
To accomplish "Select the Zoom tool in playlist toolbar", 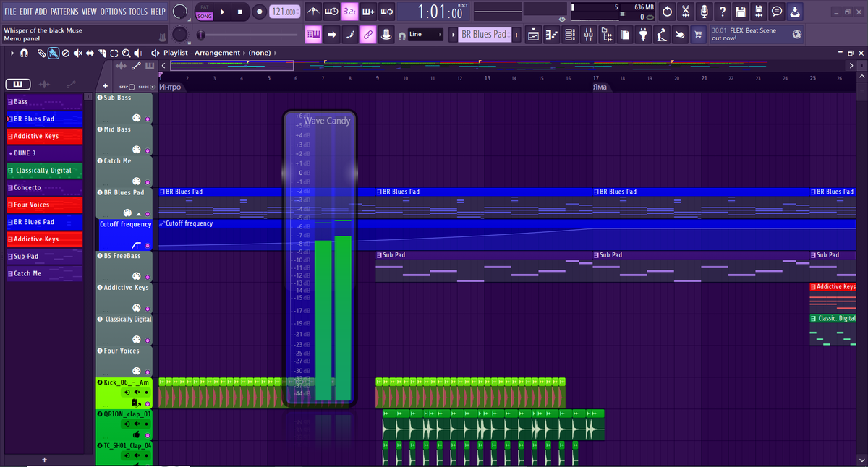I will click(x=127, y=53).
